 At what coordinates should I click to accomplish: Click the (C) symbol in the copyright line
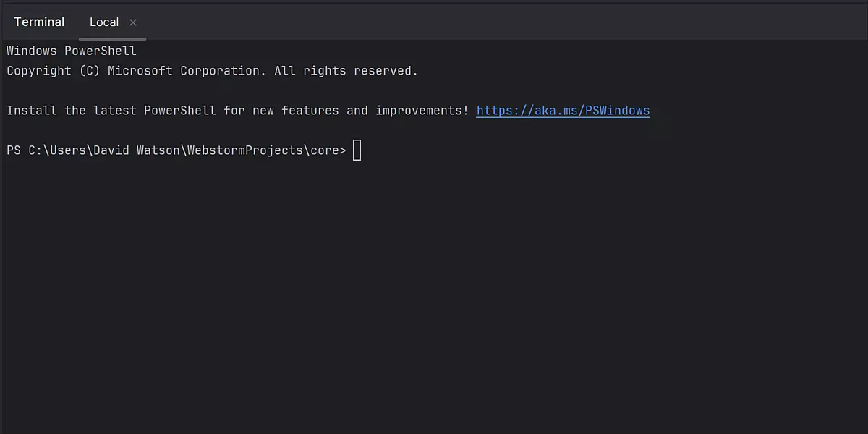pyautogui.click(x=90, y=71)
